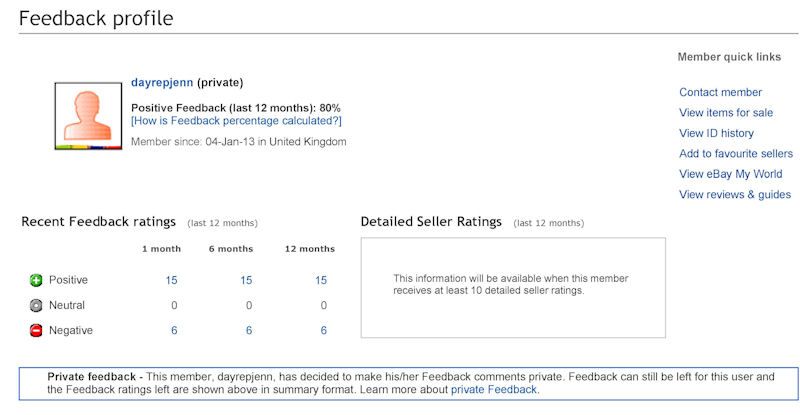Open the dayrepjenn username link
Image resolution: width=800 pixels, height=415 pixels.
(x=162, y=82)
